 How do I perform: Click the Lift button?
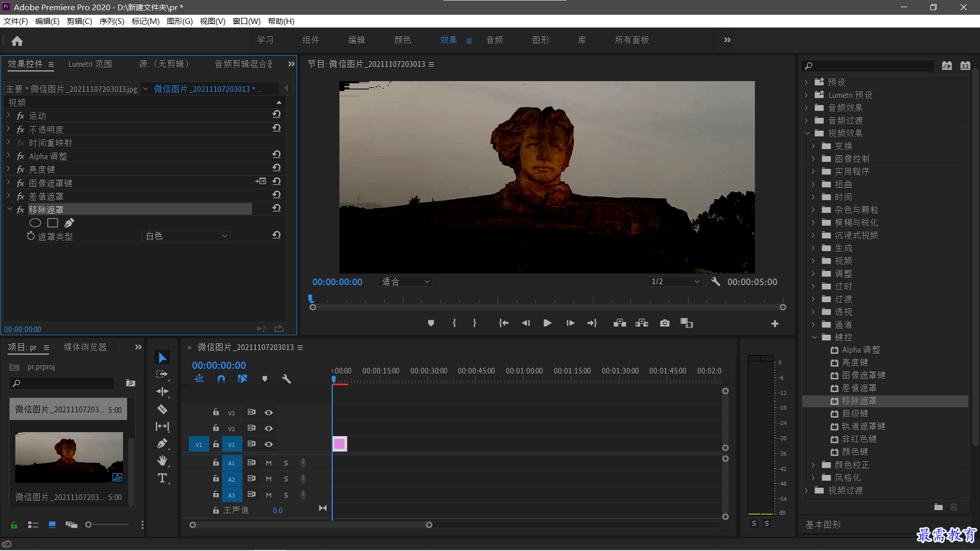point(620,323)
